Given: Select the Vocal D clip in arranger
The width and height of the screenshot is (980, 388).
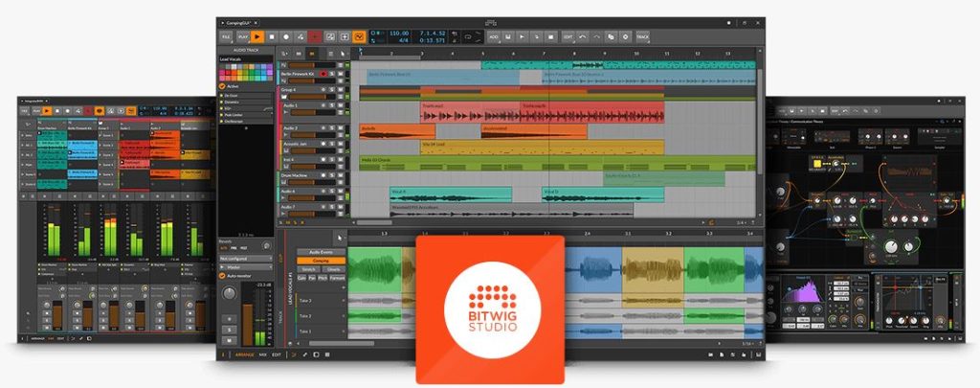Looking at the screenshot, I should pos(603,194).
